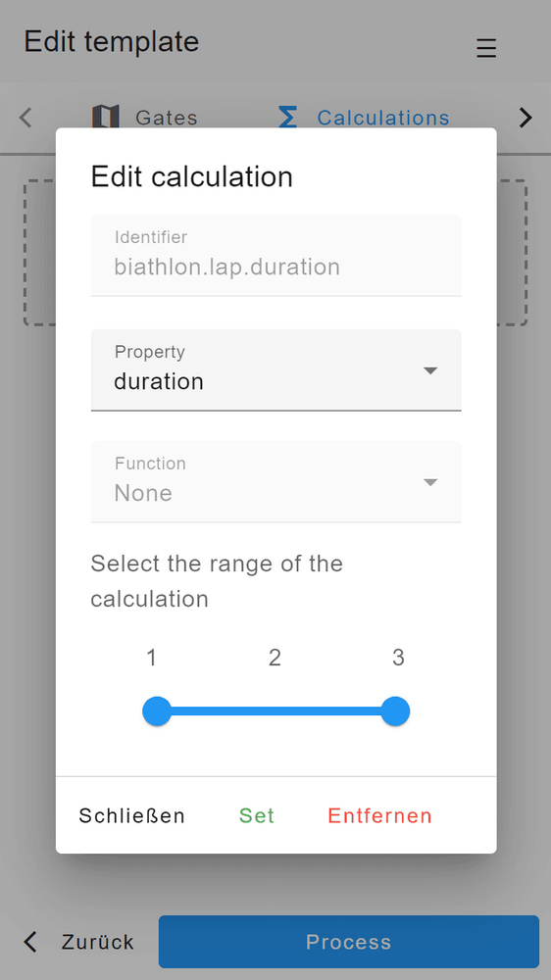The image size is (551, 980).
Task: Click the Zurück back button
Action: point(78,942)
